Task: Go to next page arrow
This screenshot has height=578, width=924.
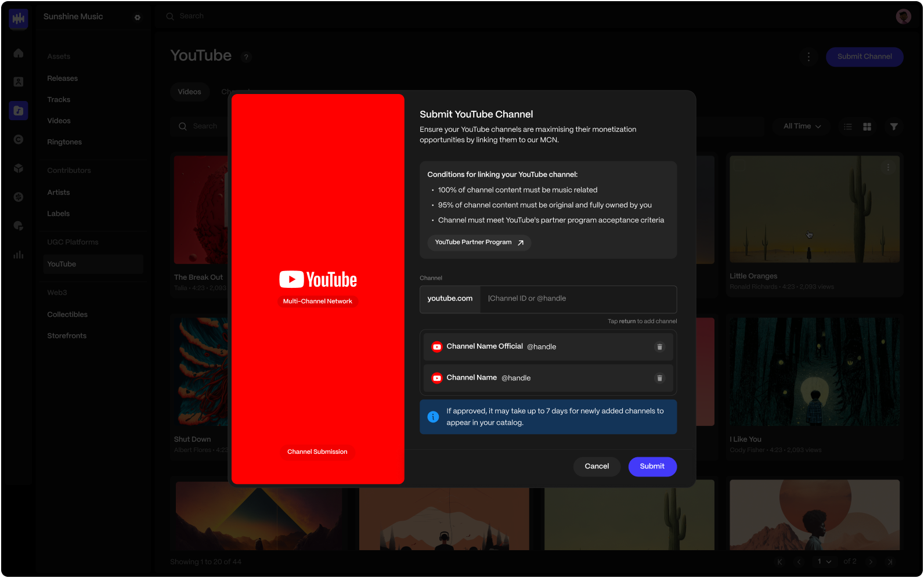Action: (x=871, y=562)
